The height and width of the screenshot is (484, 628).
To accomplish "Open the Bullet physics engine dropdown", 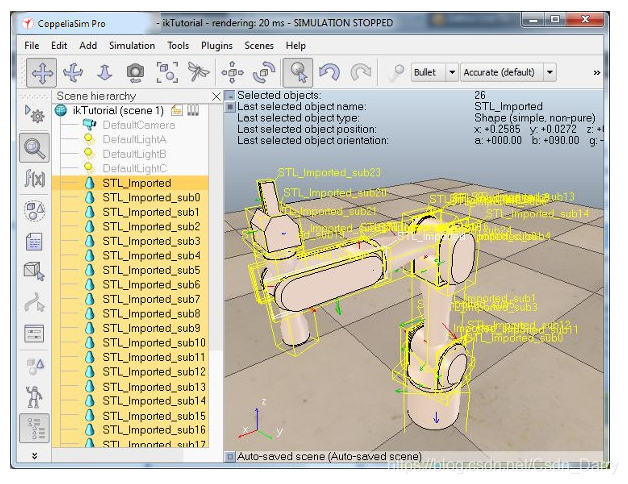I will [x=434, y=73].
